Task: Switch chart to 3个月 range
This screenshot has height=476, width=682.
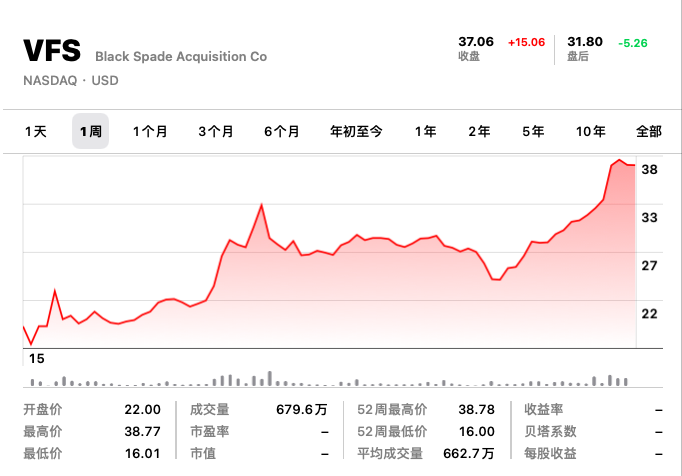Action: pyautogui.click(x=216, y=131)
